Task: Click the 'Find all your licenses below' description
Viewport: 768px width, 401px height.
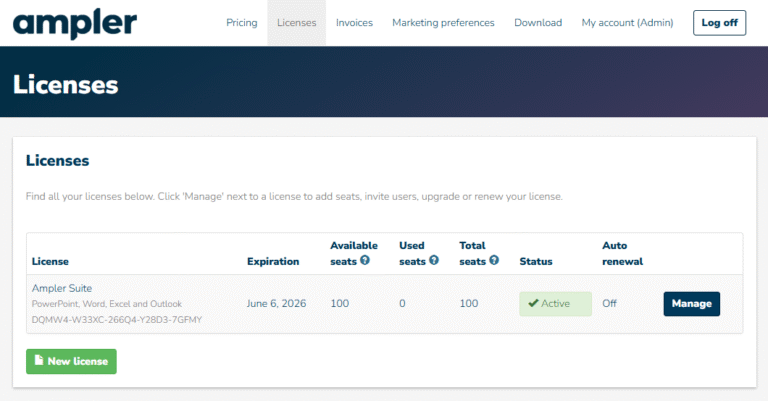Action: [294, 196]
